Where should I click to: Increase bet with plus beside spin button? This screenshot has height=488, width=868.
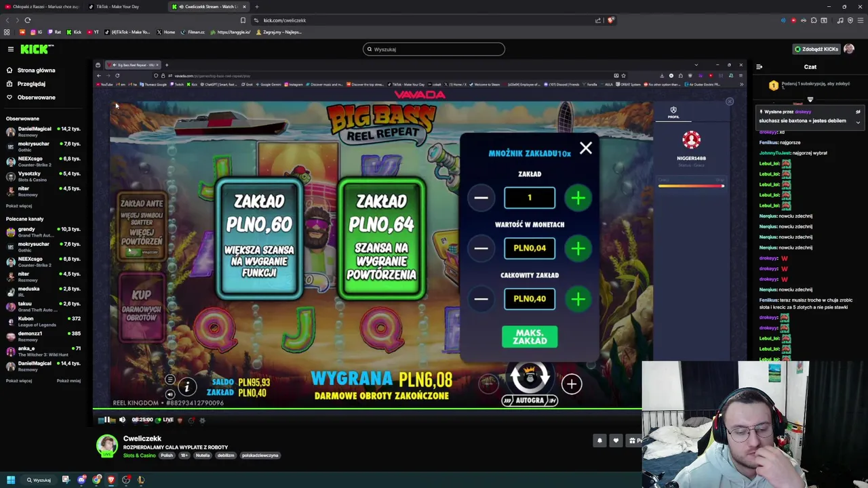571,384
